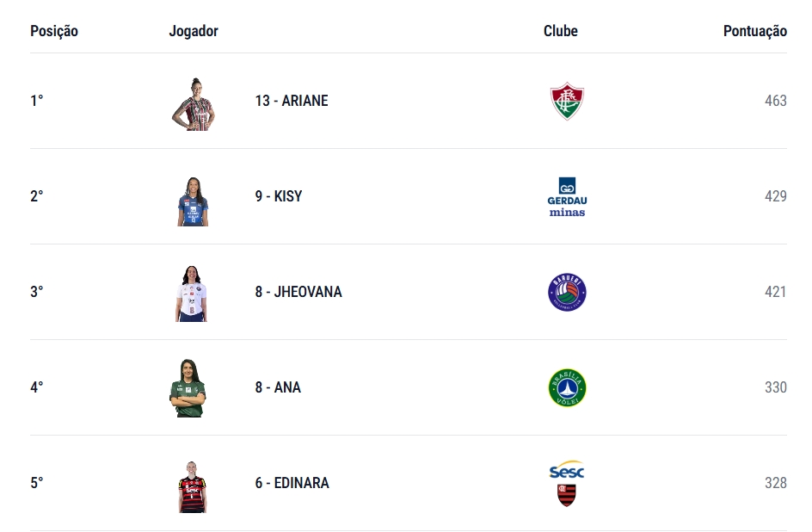Sort by the Clube column header
This screenshot has height=532, width=812.
tap(560, 31)
